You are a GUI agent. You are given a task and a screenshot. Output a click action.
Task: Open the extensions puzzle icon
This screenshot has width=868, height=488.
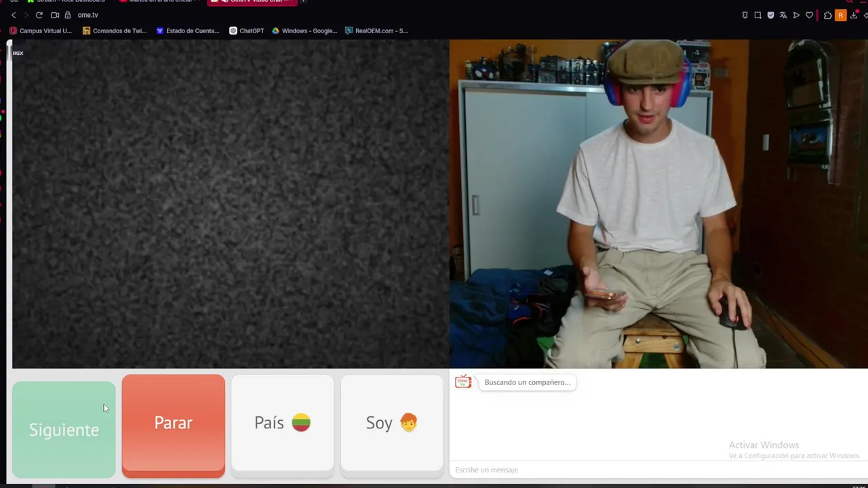[x=828, y=15]
